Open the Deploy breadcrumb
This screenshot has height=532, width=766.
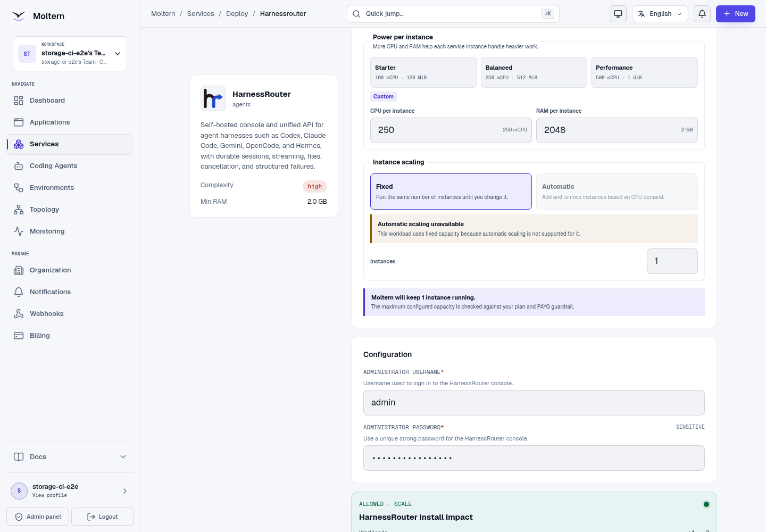237,14
